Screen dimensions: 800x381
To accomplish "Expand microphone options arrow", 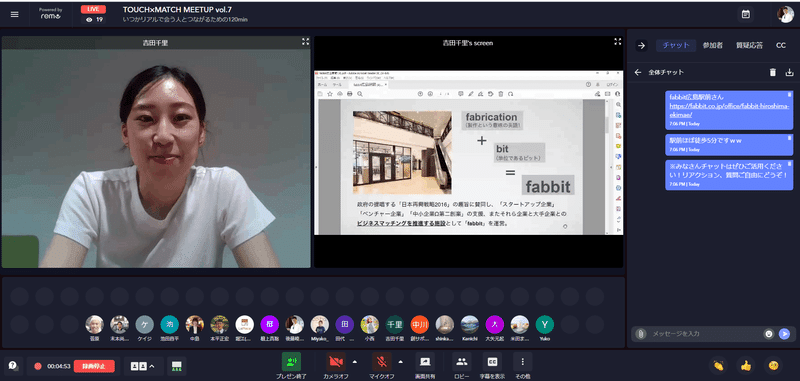I will tap(401, 362).
